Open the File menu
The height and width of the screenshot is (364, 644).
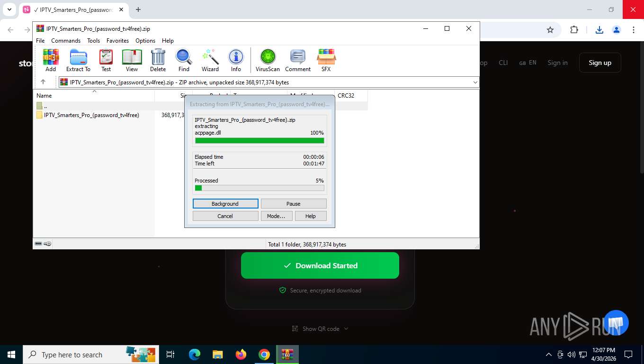click(40, 41)
